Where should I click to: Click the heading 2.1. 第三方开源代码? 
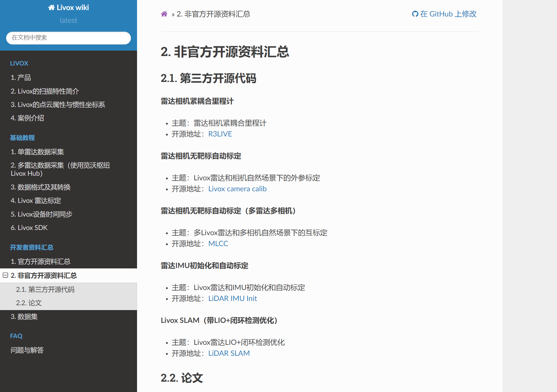(x=209, y=78)
